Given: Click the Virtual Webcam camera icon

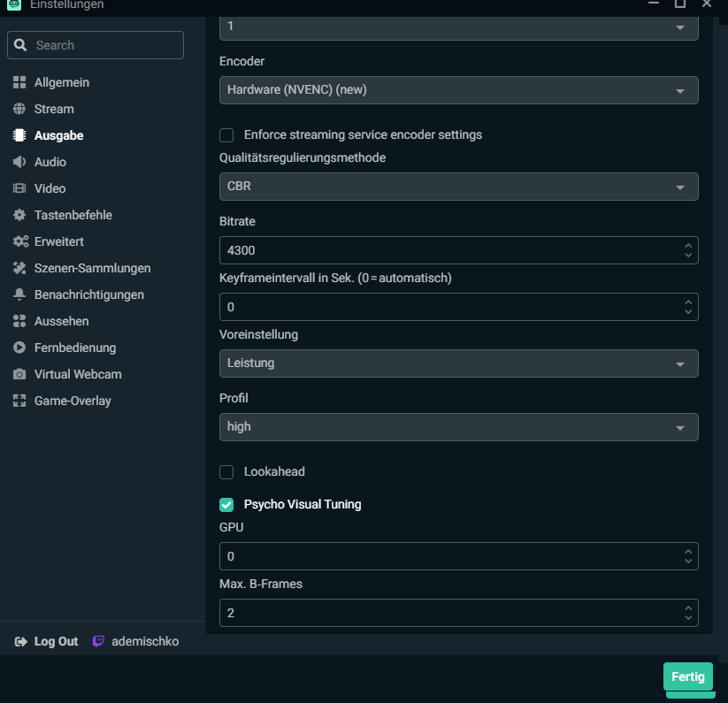Looking at the screenshot, I should click(x=19, y=374).
